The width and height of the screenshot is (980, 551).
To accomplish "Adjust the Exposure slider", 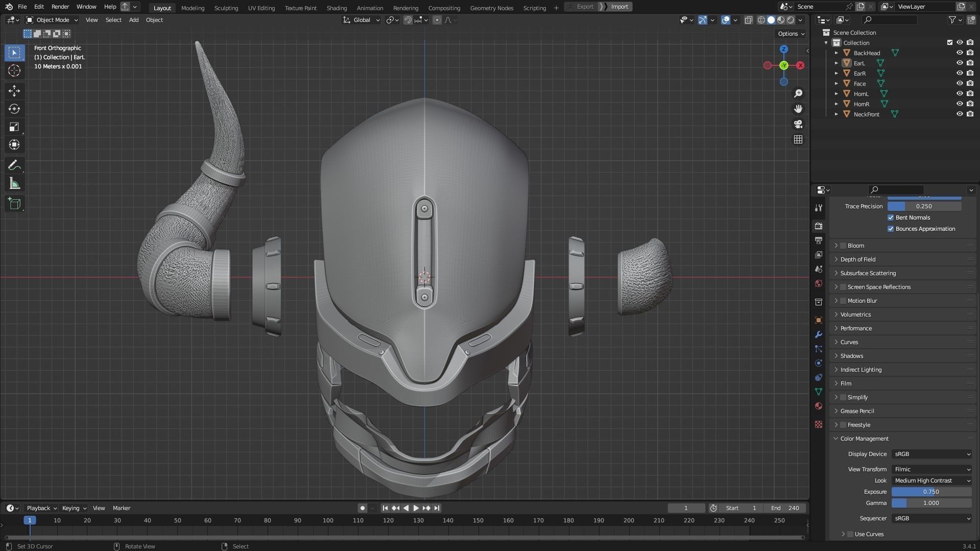I will (x=931, y=492).
